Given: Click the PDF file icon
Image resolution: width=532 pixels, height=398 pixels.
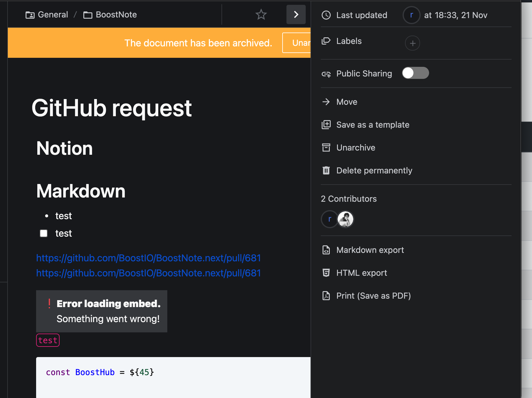Looking at the screenshot, I should (326, 296).
